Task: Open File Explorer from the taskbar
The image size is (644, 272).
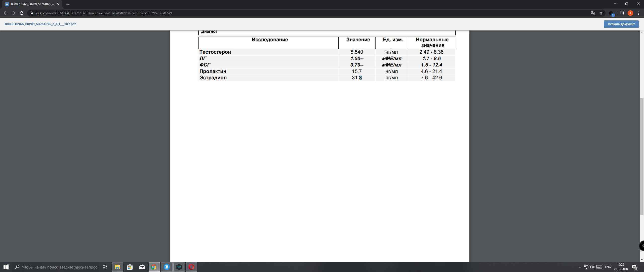Action: pyautogui.click(x=117, y=267)
